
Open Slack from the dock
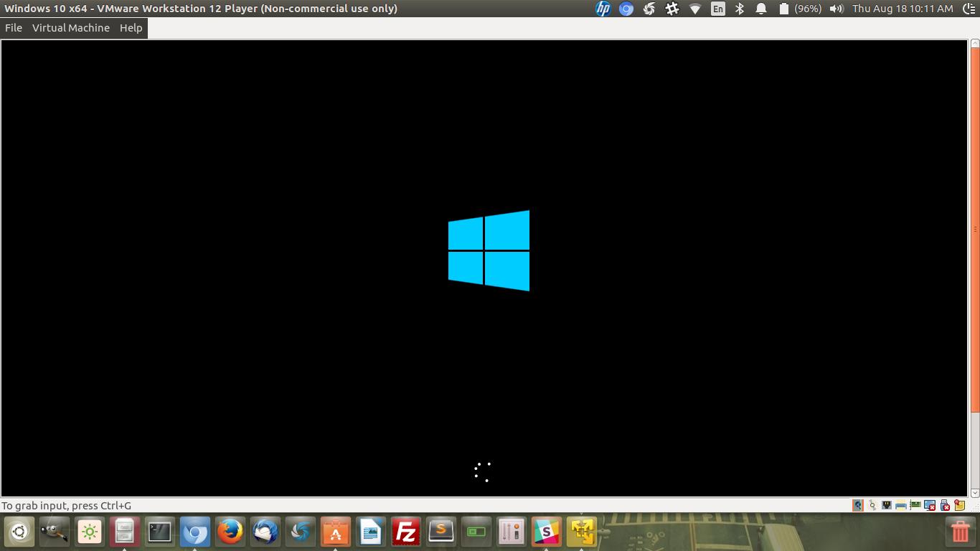pyautogui.click(x=547, y=532)
